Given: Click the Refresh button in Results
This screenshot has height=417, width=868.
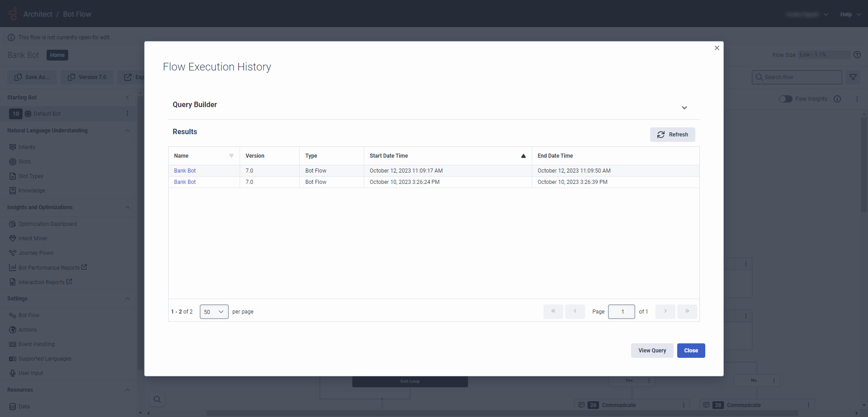Looking at the screenshot, I should pyautogui.click(x=673, y=134).
